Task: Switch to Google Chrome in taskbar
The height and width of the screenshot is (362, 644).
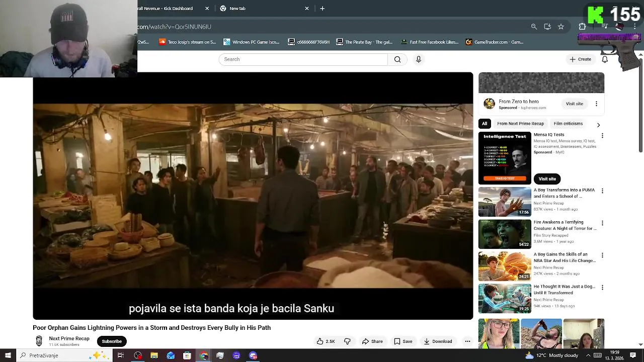Action: (x=204, y=355)
